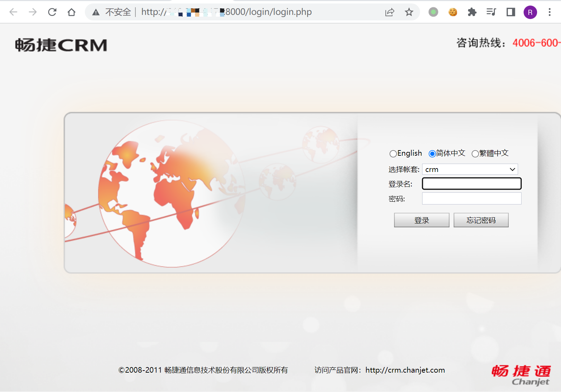Select the 简体中文 radio button

coord(432,154)
